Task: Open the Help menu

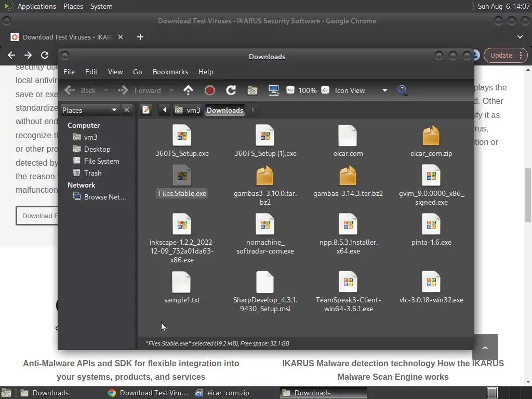Action: (206, 72)
